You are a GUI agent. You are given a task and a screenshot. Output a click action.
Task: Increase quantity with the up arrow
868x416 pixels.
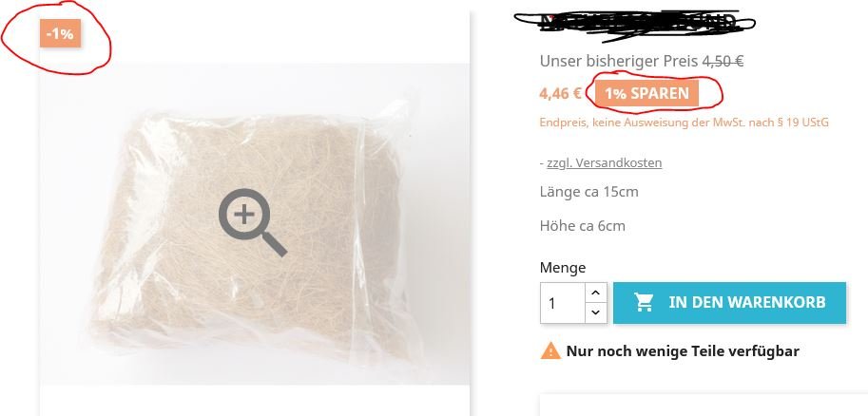[x=595, y=293]
